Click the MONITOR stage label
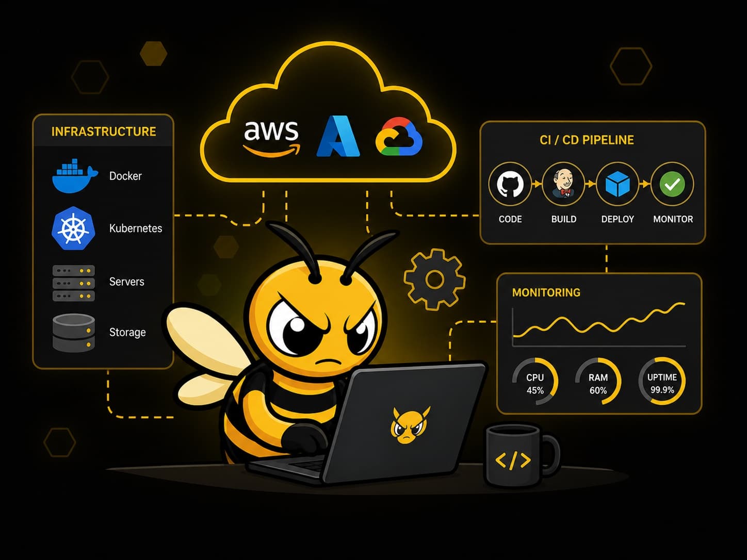The height and width of the screenshot is (560, 747). click(673, 219)
